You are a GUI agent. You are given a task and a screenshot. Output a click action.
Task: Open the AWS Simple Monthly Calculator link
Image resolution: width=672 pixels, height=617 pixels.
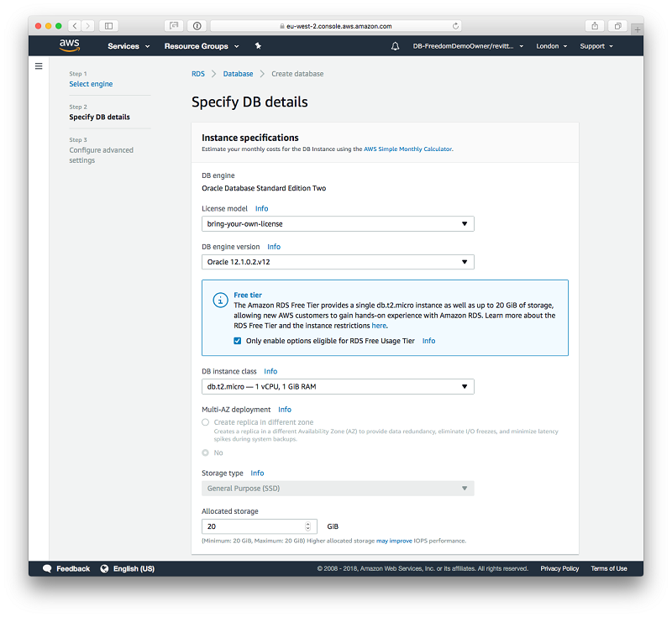pos(407,149)
